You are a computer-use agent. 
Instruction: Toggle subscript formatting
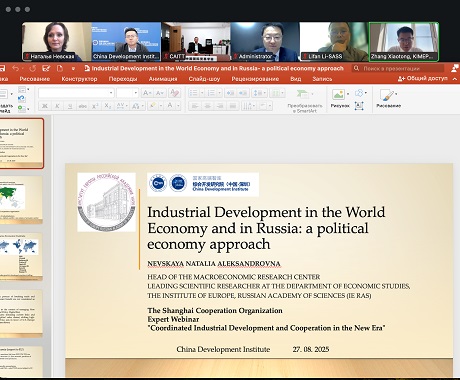tap(107, 106)
